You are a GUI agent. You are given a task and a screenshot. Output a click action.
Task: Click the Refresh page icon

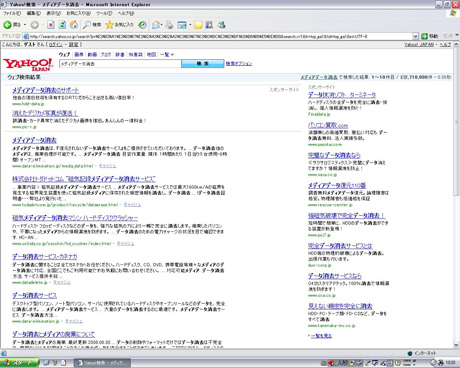tap(62, 25)
